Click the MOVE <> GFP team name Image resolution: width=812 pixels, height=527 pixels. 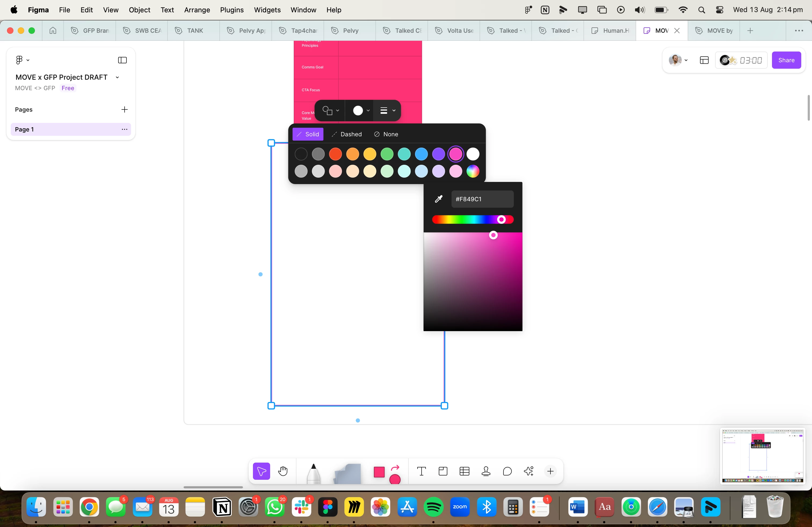pos(35,88)
